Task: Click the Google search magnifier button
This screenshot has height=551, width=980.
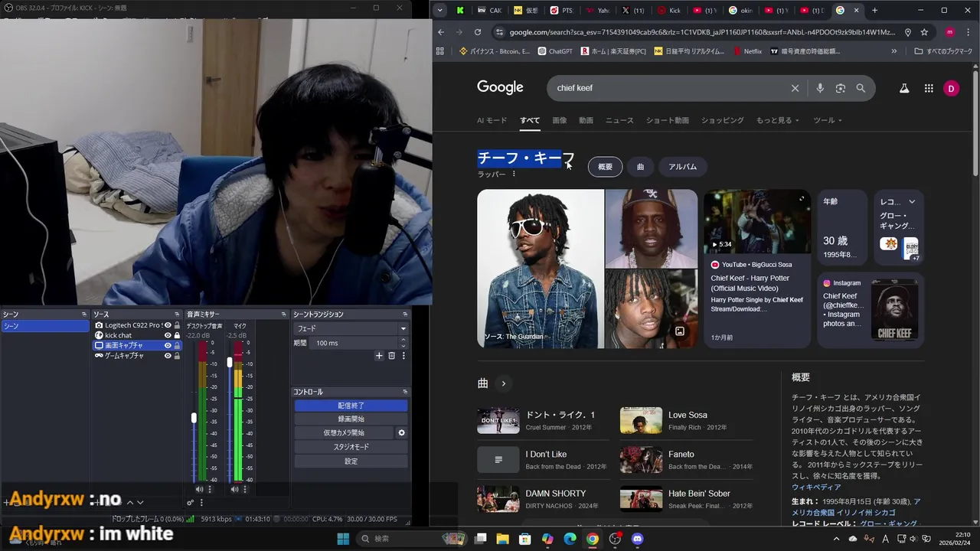Action: (x=861, y=88)
